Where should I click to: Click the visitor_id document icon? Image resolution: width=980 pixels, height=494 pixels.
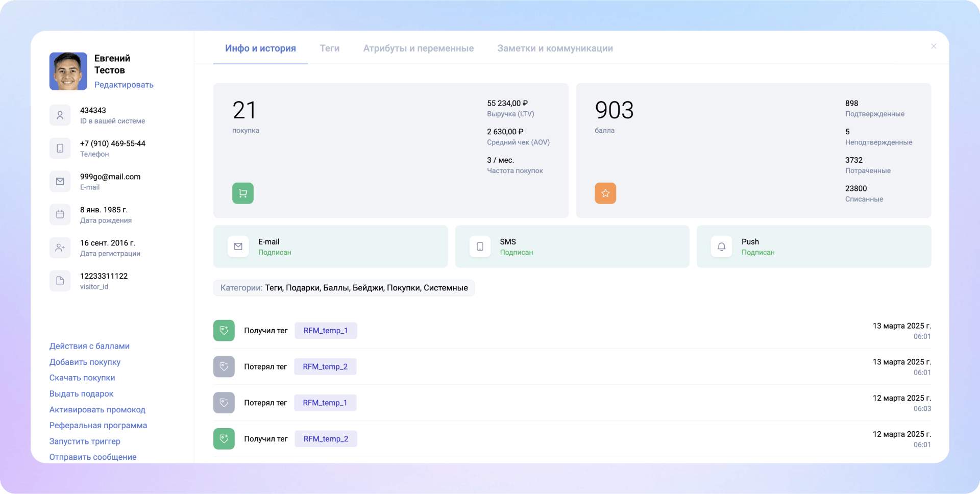pyautogui.click(x=60, y=281)
